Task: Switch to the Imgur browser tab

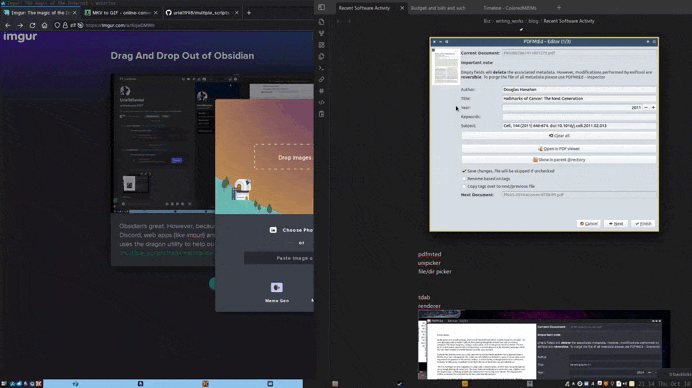Action: pos(40,13)
